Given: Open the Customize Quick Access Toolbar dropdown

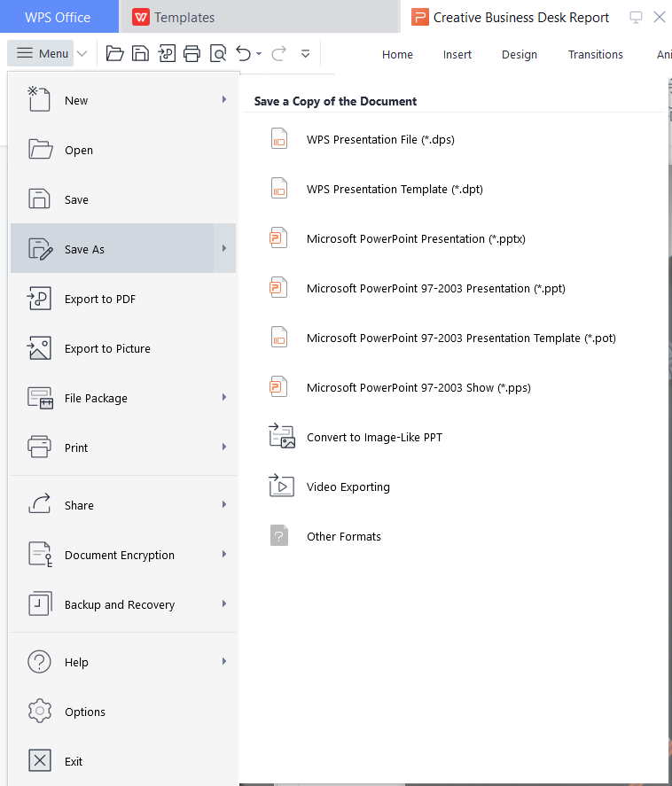Looking at the screenshot, I should coord(305,54).
